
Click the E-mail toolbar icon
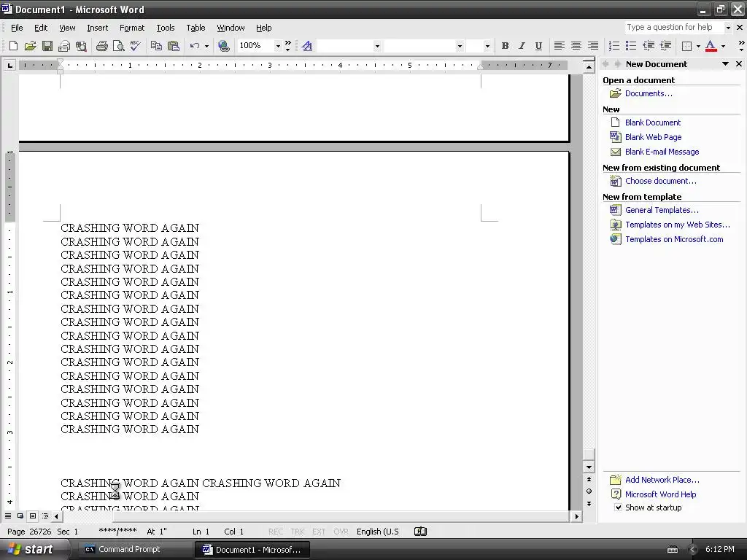pos(64,46)
